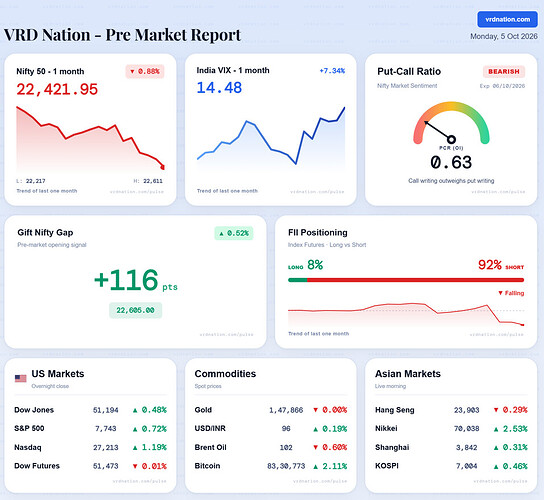
Task: Click the +116 pts gap value
Action: (x=136, y=280)
